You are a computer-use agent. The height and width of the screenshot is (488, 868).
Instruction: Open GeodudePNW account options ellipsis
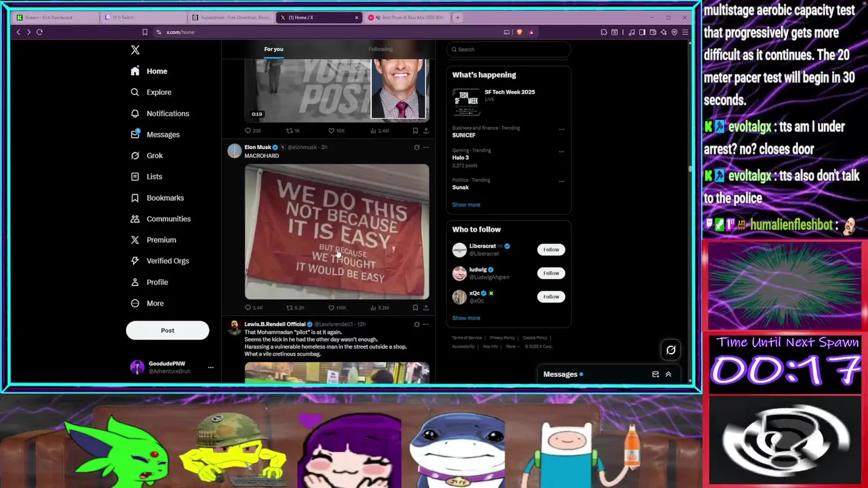click(210, 367)
